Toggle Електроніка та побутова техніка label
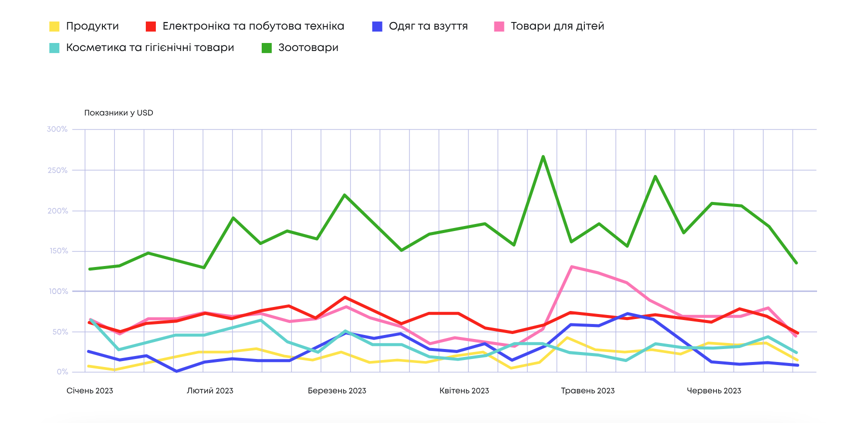The image size is (868, 423). point(253,26)
